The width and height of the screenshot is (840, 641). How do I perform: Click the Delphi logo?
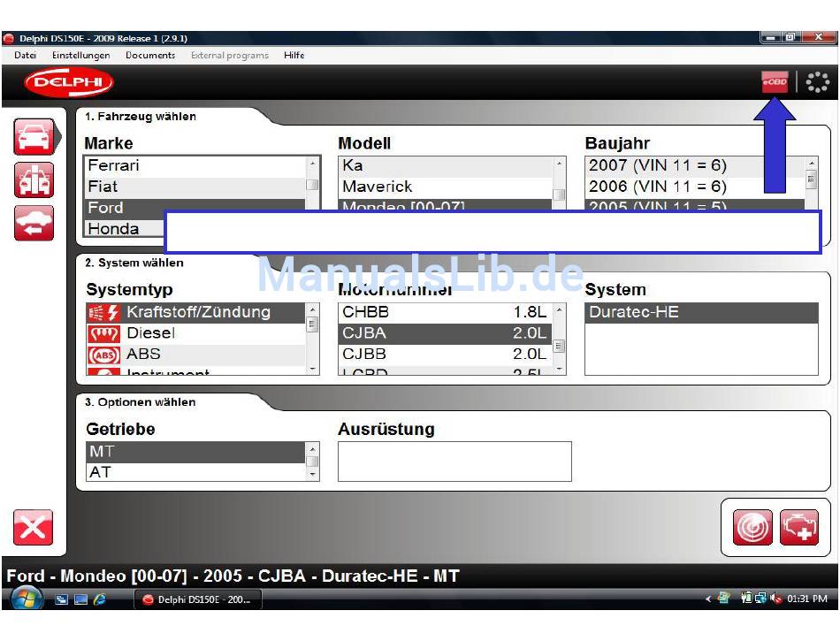(x=69, y=82)
